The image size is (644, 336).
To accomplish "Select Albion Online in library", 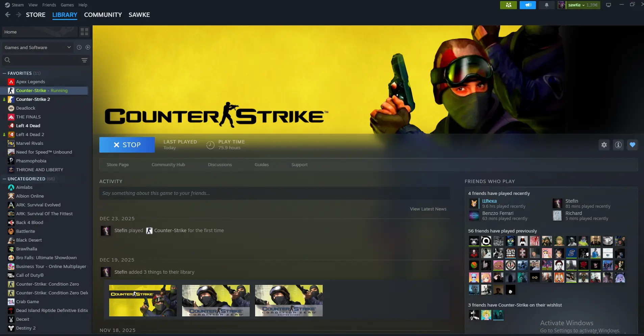I will [30, 196].
